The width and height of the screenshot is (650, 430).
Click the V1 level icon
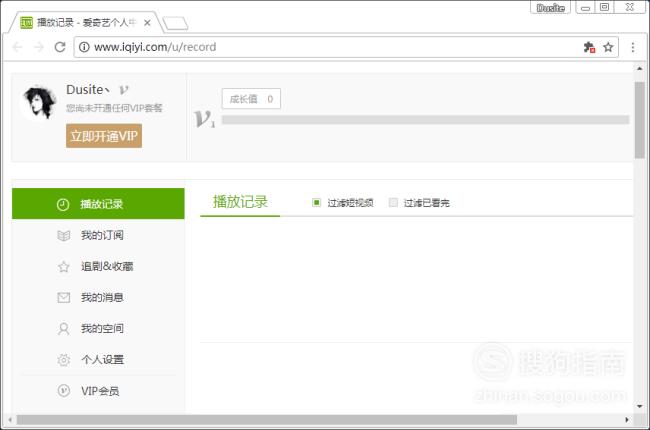(x=204, y=119)
